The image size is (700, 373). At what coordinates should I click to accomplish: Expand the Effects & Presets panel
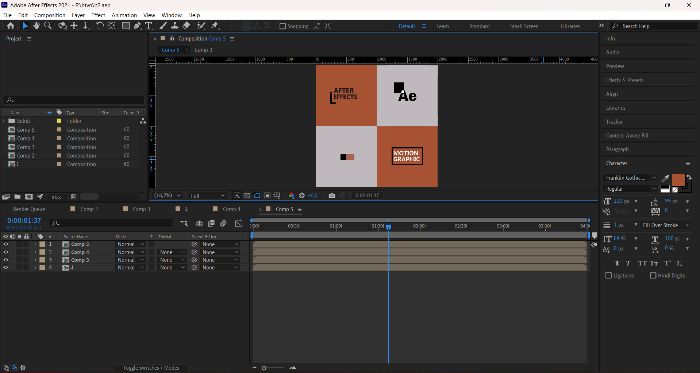coord(625,80)
